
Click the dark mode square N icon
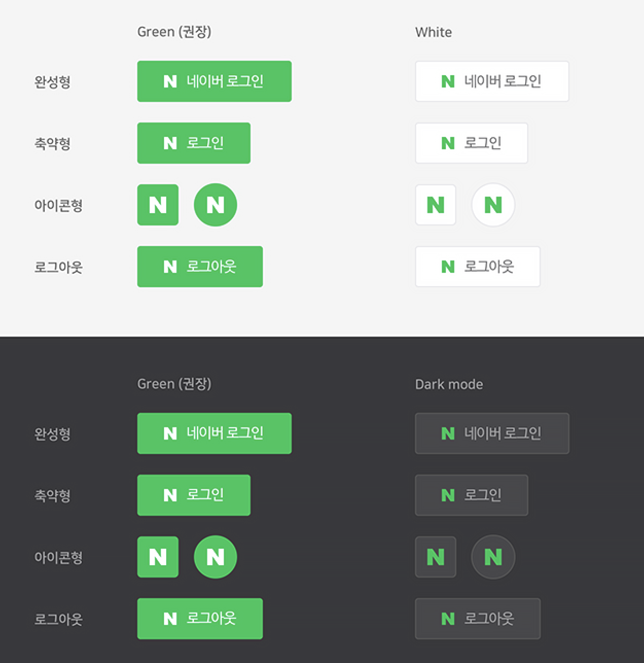coord(436,557)
